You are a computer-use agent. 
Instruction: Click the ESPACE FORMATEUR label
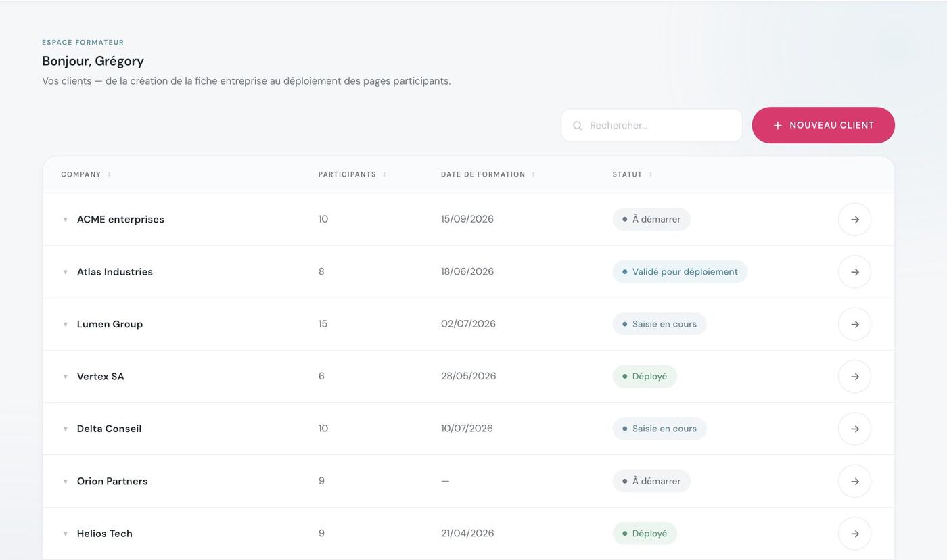[x=83, y=43]
